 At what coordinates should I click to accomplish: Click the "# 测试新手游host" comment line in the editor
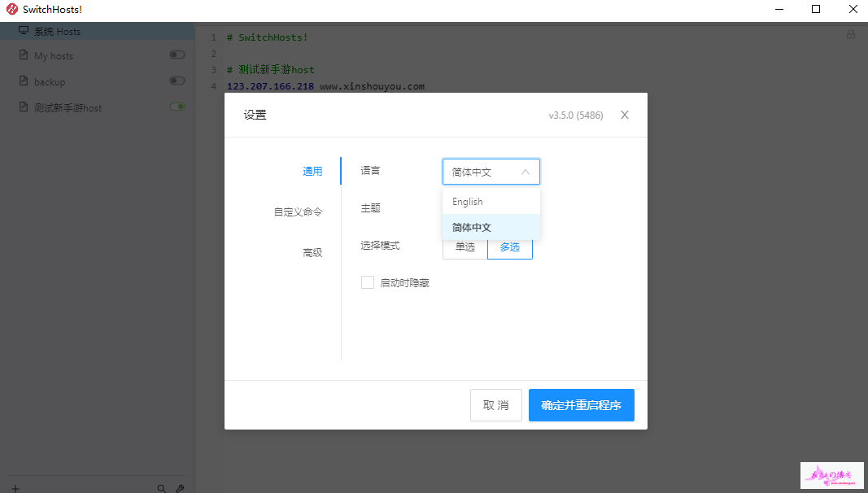(271, 70)
